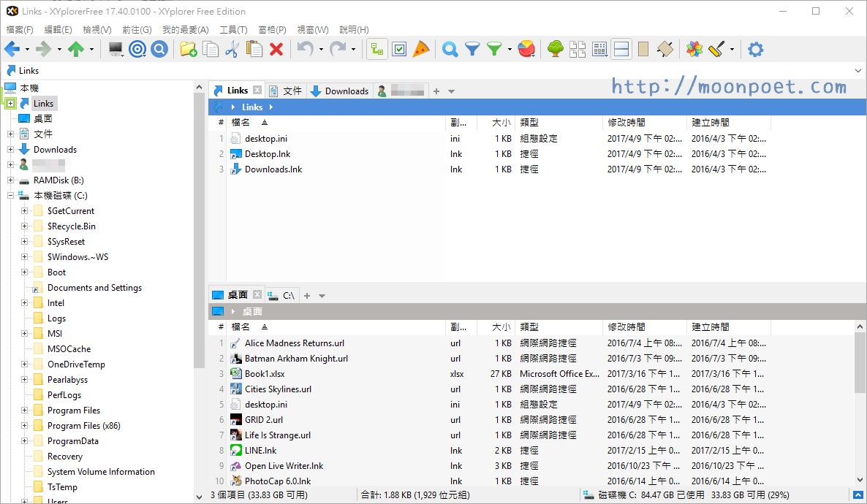Open the address bar dropdown arrow
867x504 pixels.
[857, 71]
